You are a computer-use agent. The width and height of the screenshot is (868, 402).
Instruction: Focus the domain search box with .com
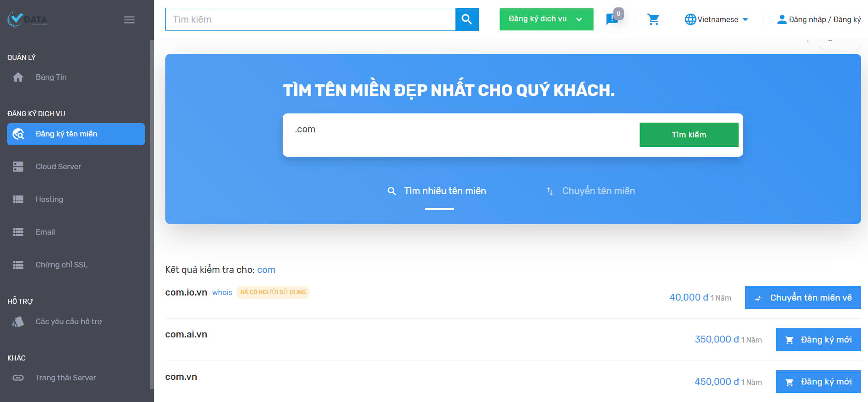460,135
